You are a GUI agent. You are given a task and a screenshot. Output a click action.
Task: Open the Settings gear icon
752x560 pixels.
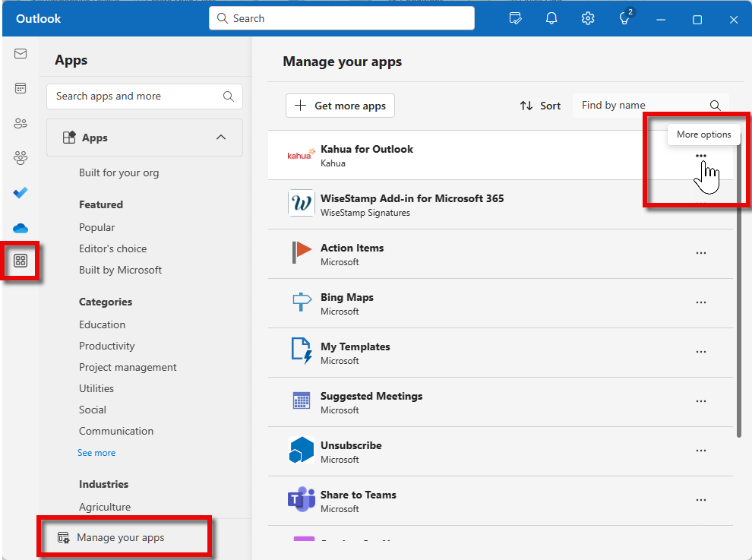(x=587, y=19)
